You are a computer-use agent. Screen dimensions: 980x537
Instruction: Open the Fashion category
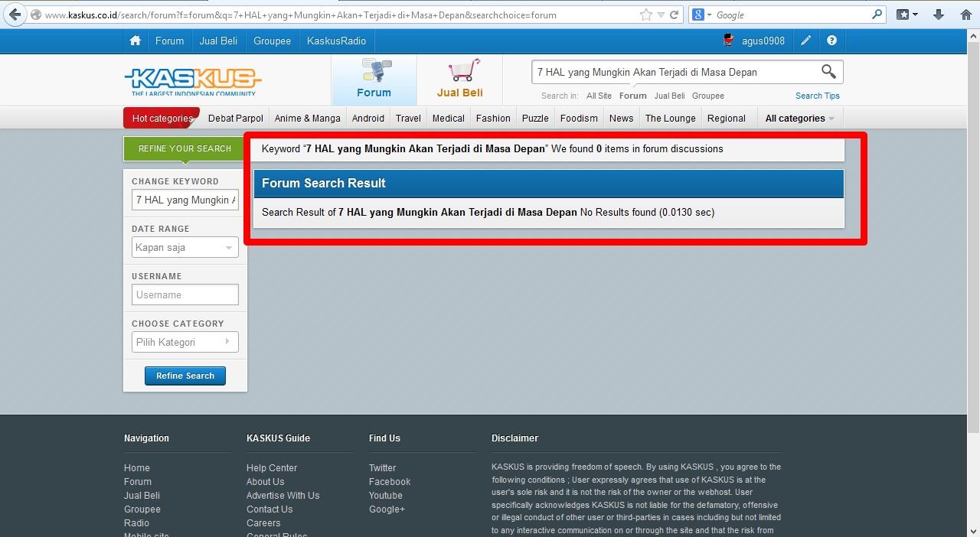[x=493, y=118]
